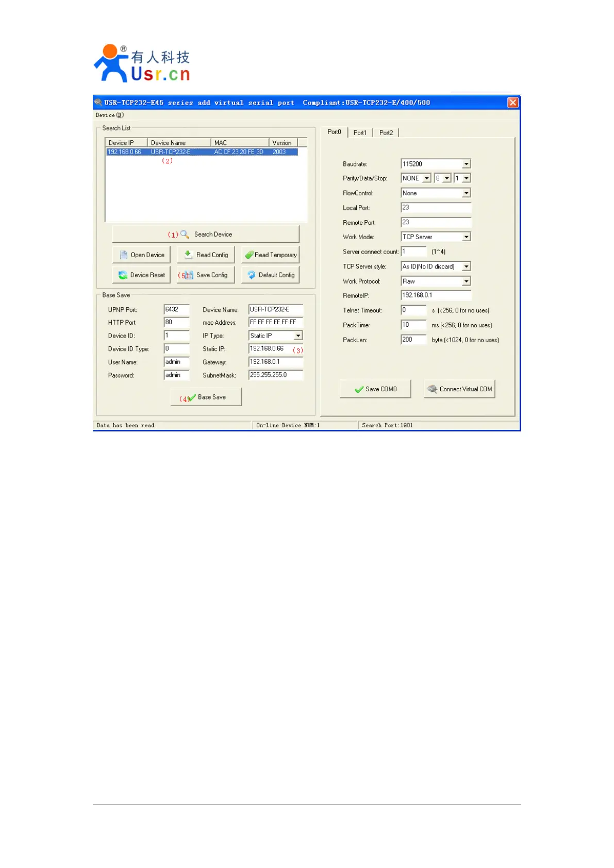Click the Device Name field in Base Save

tap(276, 310)
